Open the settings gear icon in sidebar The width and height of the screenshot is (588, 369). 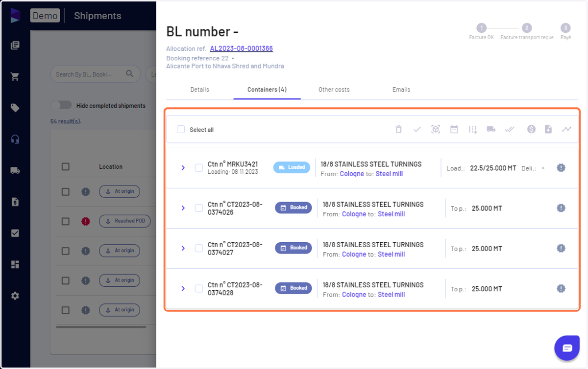pos(15,296)
